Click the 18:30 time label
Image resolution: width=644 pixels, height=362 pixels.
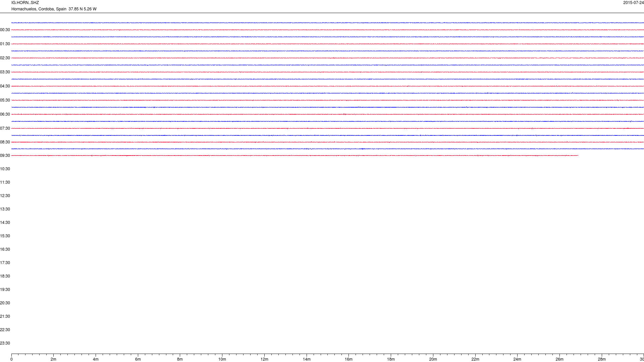point(5,276)
